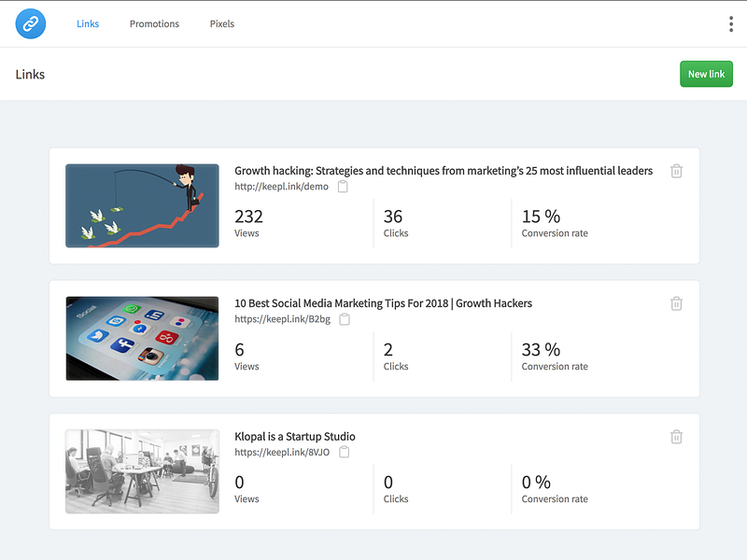Image resolution: width=747 pixels, height=560 pixels.
Task: Copy keepl.ink/B2bg URL with clipboard icon
Action: coord(345,319)
